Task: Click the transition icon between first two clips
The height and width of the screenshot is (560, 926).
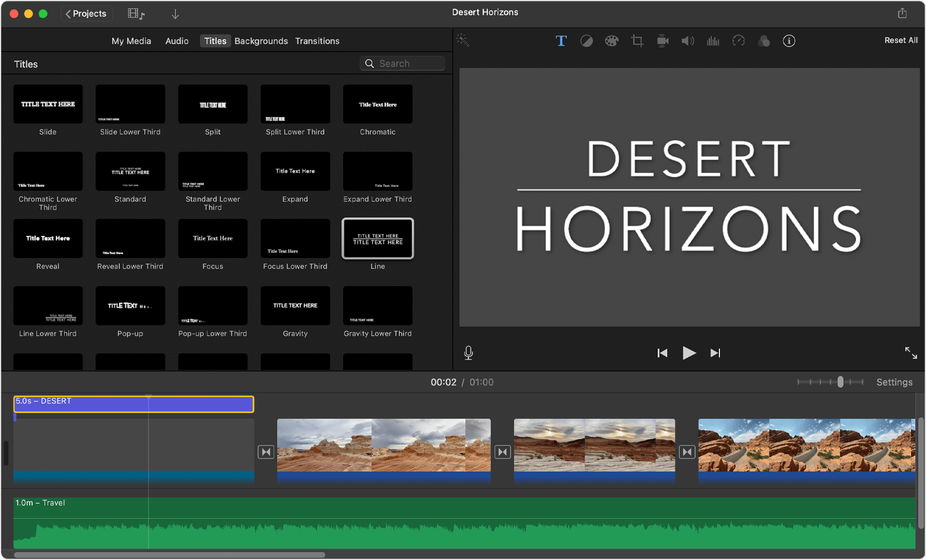Action: click(x=266, y=451)
